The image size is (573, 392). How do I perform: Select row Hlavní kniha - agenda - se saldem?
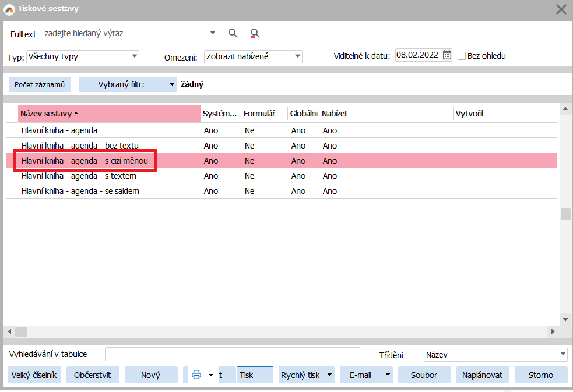[80, 191]
